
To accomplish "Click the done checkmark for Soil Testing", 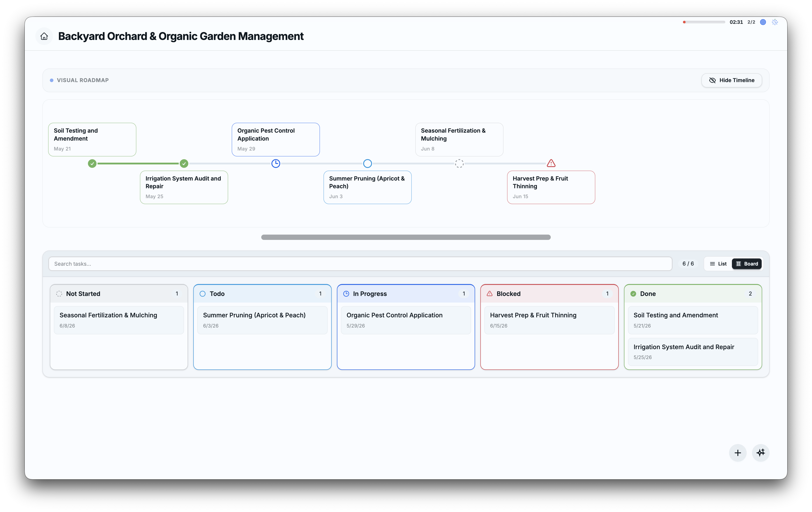I will (92, 164).
